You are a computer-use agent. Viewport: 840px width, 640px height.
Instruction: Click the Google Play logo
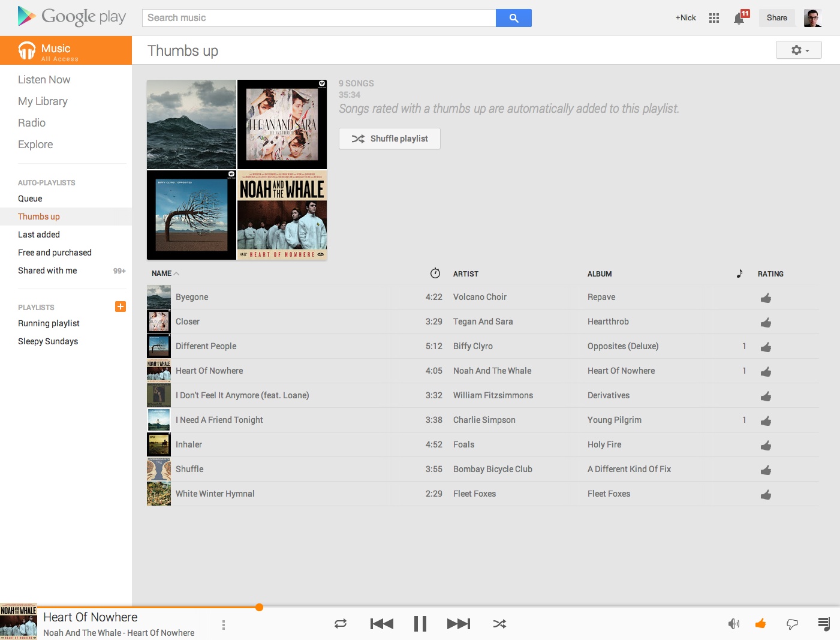click(x=71, y=16)
